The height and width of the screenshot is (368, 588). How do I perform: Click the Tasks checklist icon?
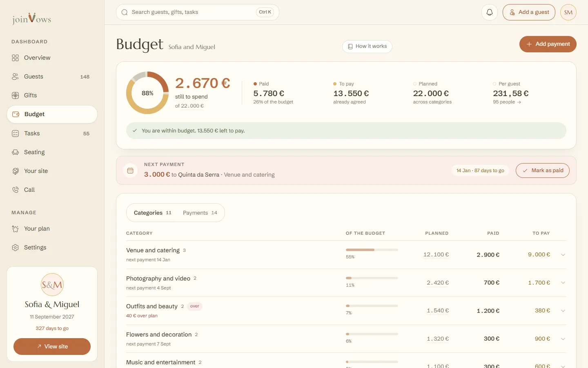tap(16, 133)
